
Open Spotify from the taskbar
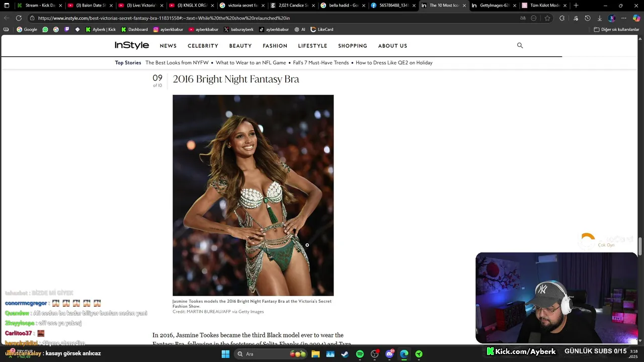[x=360, y=354]
